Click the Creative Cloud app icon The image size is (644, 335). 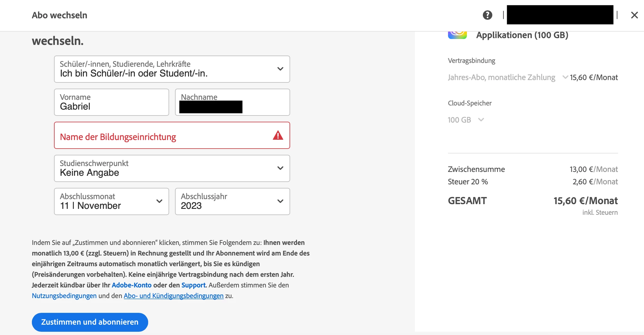pyautogui.click(x=457, y=35)
